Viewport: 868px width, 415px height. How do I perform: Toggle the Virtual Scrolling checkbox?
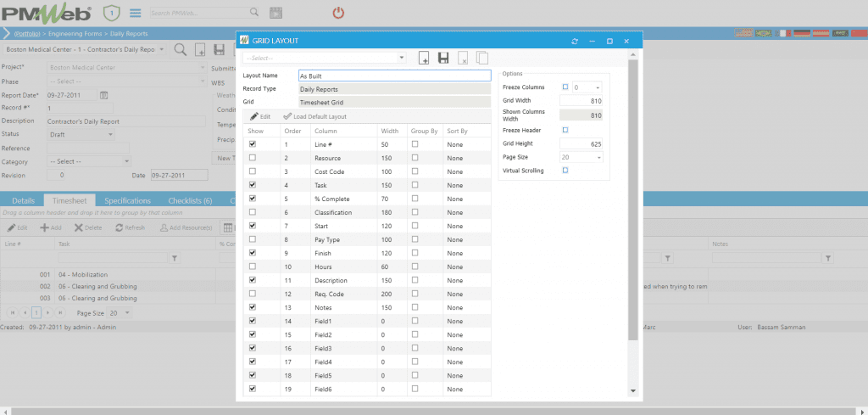pos(565,171)
